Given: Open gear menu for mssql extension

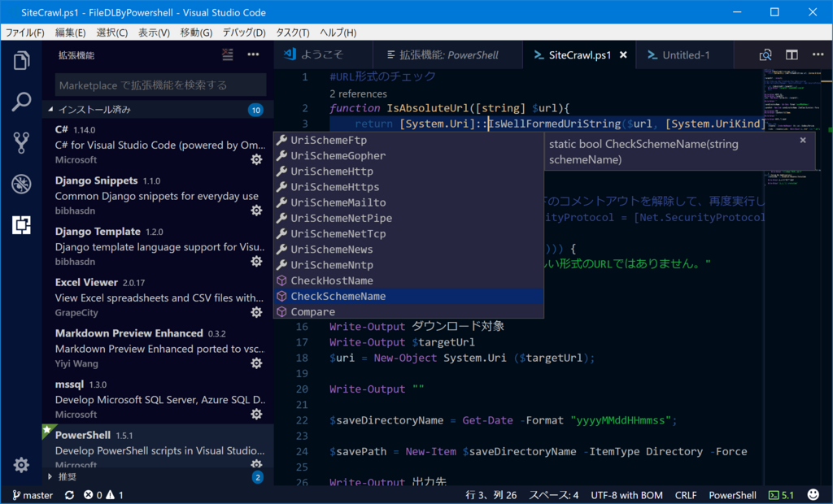Looking at the screenshot, I should [256, 415].
